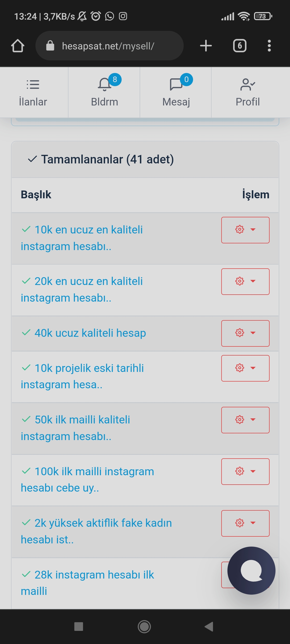This screenshot has height=644, width=290.
Task: Expand gear dropdown for 10k en ucuz listing
Action: pyautogui.click(x=245, y=230)
